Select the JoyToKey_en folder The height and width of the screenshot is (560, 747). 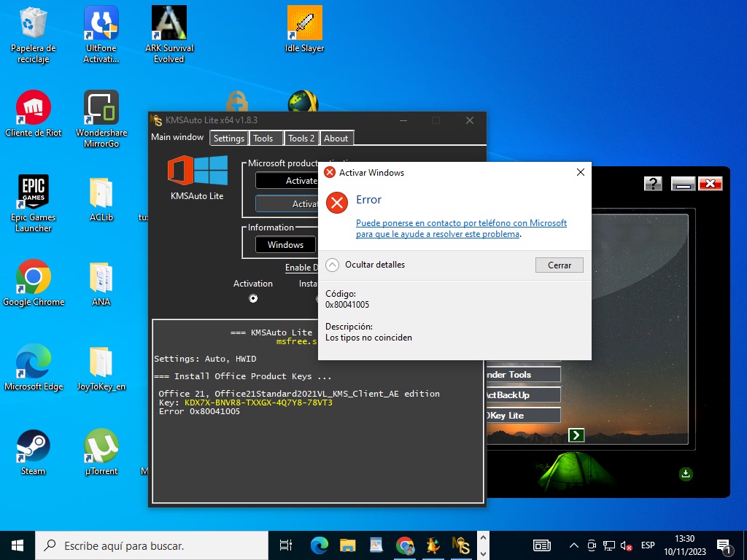(x=101, y=367)
